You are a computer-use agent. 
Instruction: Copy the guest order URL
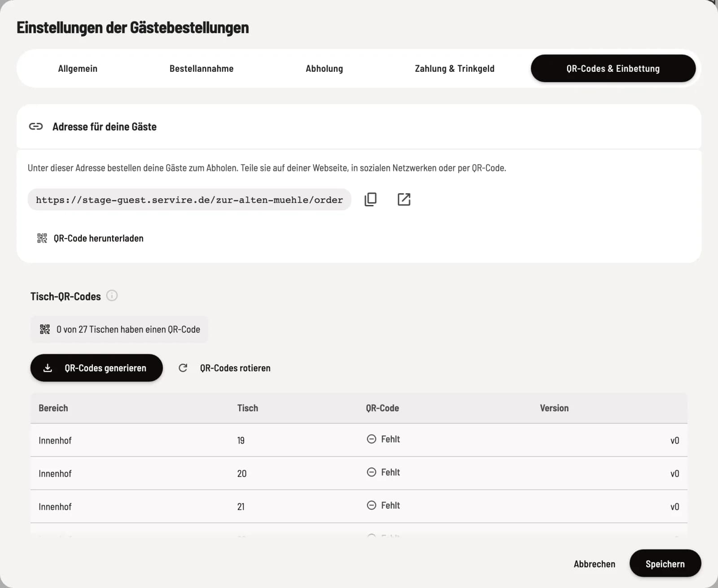pyautogui.click(x=371, y=199)
